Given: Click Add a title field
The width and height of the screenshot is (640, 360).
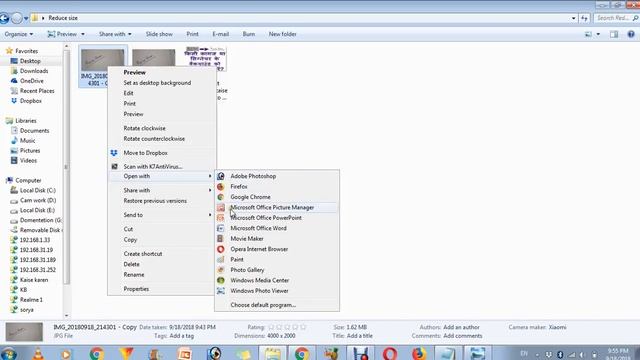Looking at the screenshot, I should (x=360, y=336).
